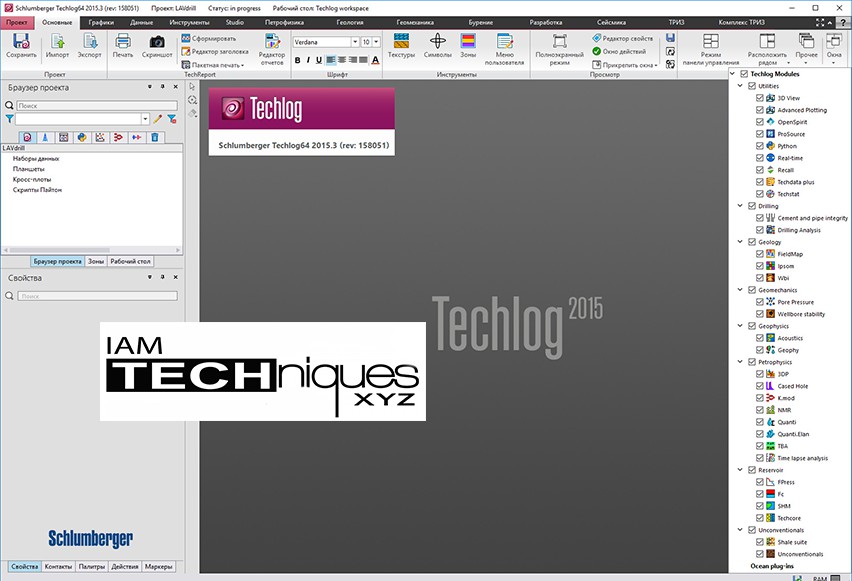Toggle Drilling Analysis checkbox
852x581 pixels.
point(760,230)
